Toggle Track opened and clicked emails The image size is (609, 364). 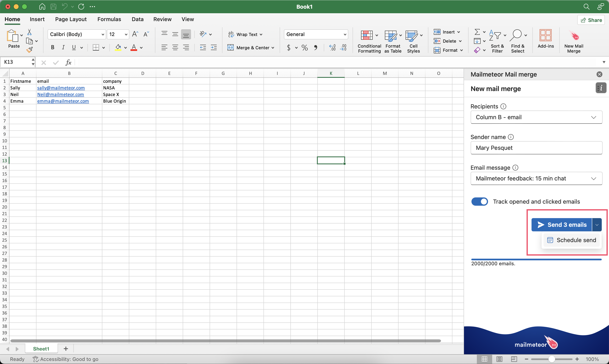tap(480, 202)
